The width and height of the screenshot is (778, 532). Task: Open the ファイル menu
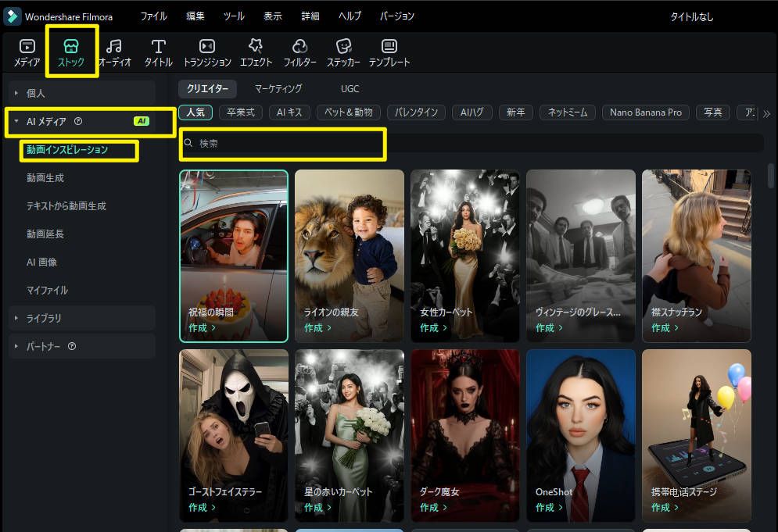point(153,16)
